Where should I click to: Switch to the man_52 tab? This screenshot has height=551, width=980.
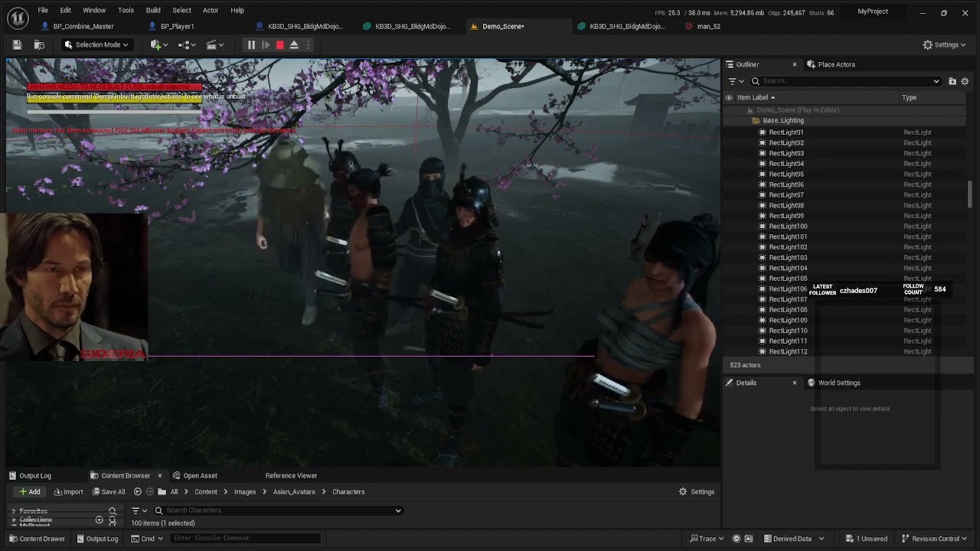[x=708, y=26]
